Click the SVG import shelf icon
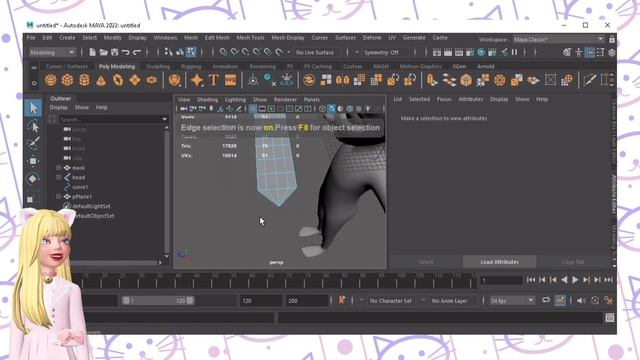The width and height of the screenshot is (640, 360). [x=231, y=80]
